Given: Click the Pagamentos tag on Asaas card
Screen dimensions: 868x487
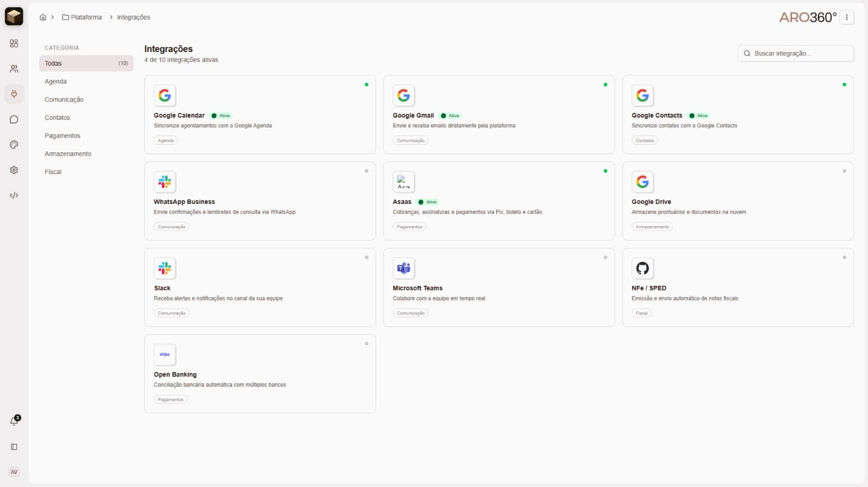Looking at the screenshot, I should click(410, 227).
